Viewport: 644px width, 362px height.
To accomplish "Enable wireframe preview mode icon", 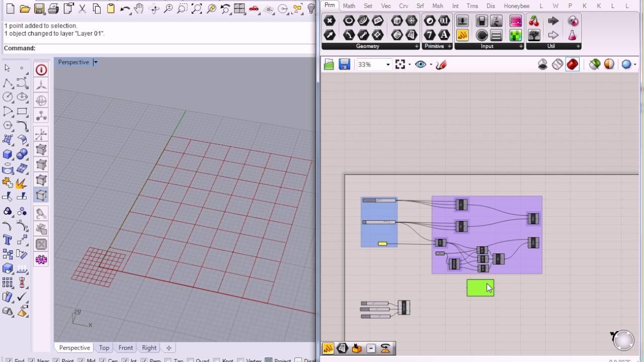I will (557, 64).
